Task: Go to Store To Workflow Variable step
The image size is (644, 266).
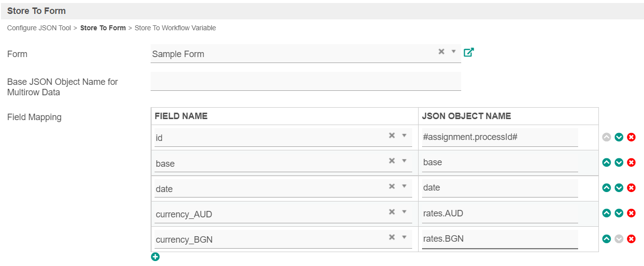Action: tap(175, 28)
